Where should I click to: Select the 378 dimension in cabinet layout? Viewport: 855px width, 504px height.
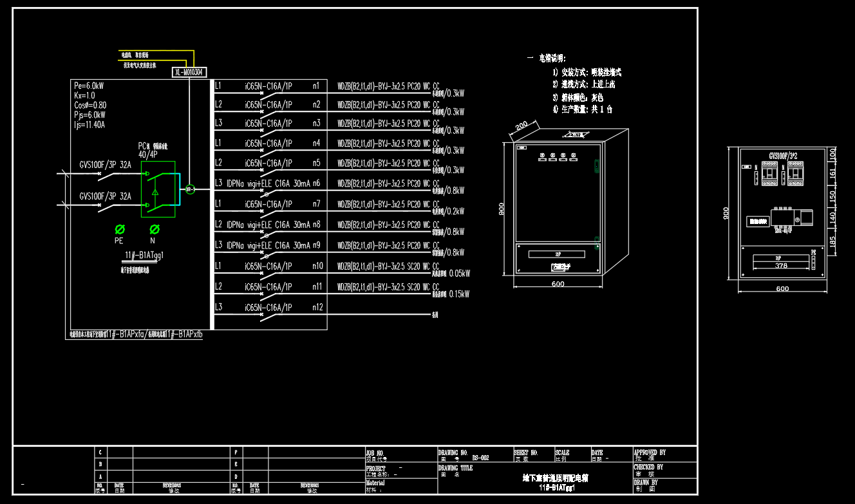(x=781, y=265)
